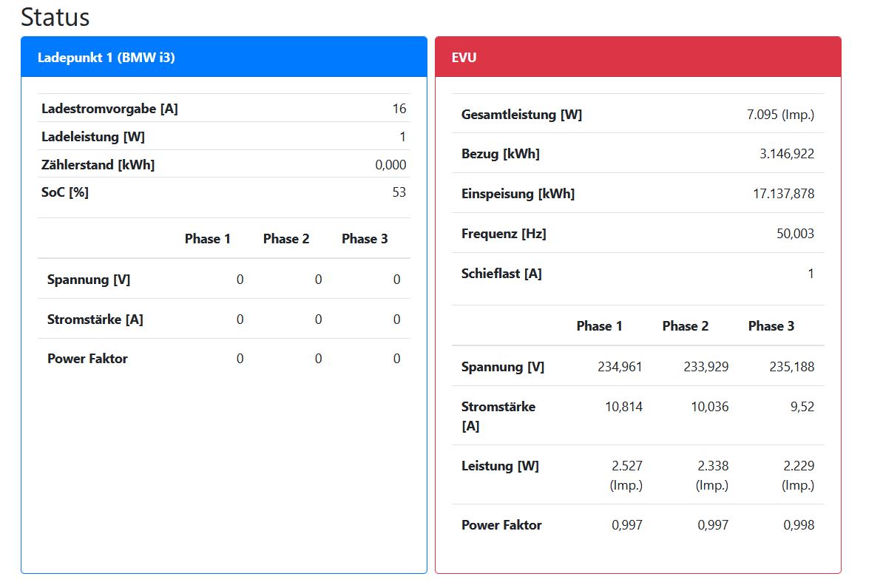Click the Leistung [W] row label
The height and width of the screenshot is (588, 883).
tap(500, 466)
